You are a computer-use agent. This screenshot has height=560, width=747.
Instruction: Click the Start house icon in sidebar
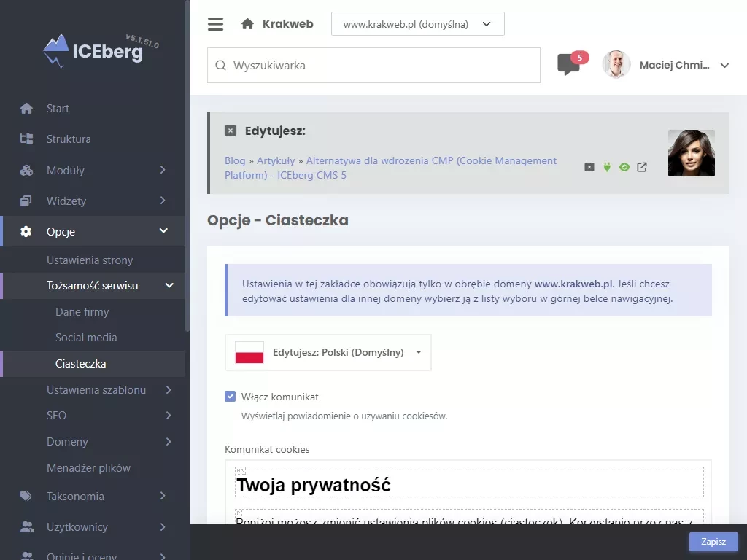coord(27,109)
